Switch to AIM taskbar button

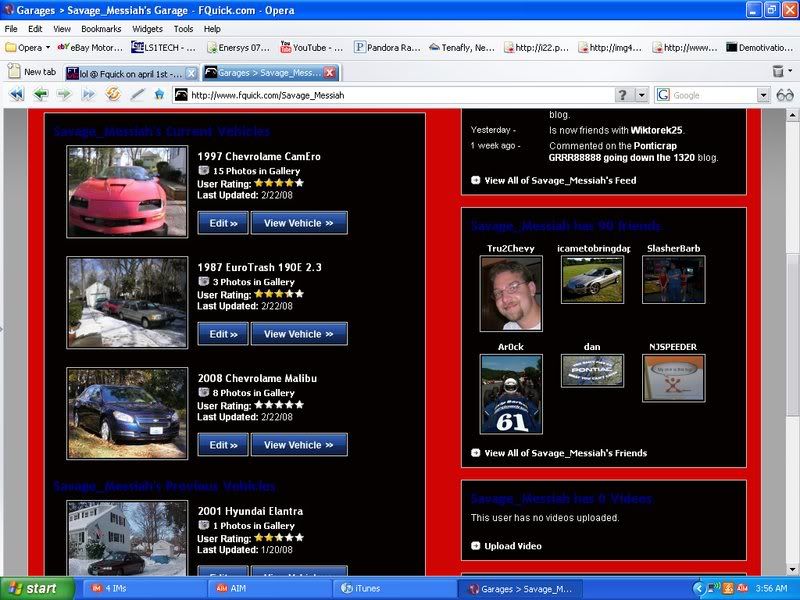click(x=269, y=588)
